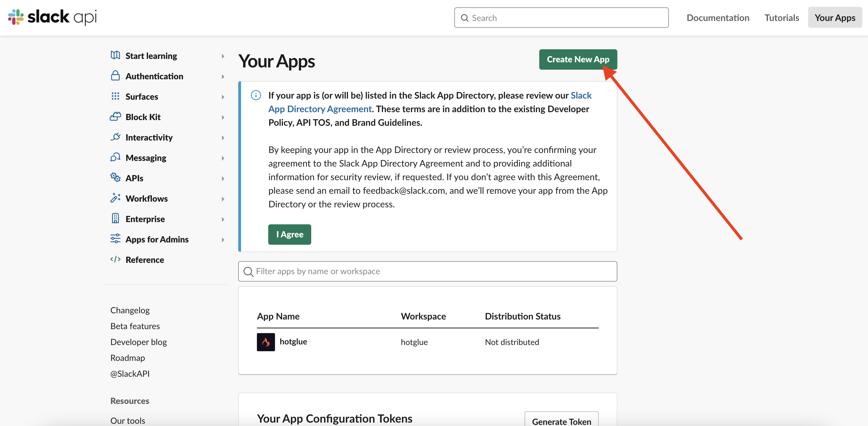Image resolution: width=868 pixels, height=426 pixels.
Task: Expand the Surfaces section chevron
Action: [x=223, y=97]
